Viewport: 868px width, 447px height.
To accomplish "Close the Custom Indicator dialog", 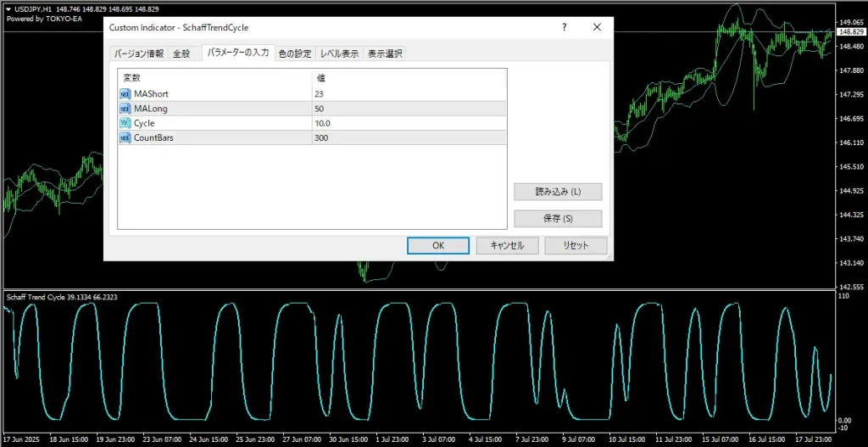I will coord(597,27).
